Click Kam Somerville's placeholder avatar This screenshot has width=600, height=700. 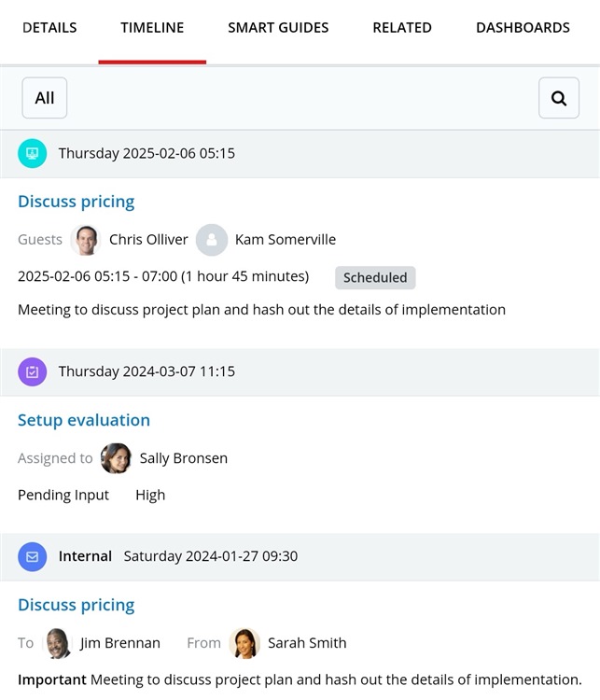tap(212, 240)
